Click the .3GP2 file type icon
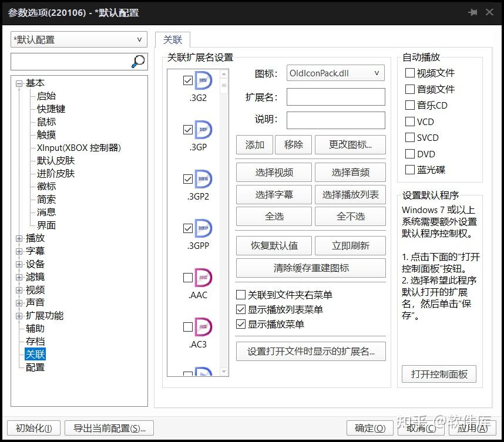This screenshot has width=504, height=442. pos(203,179)
